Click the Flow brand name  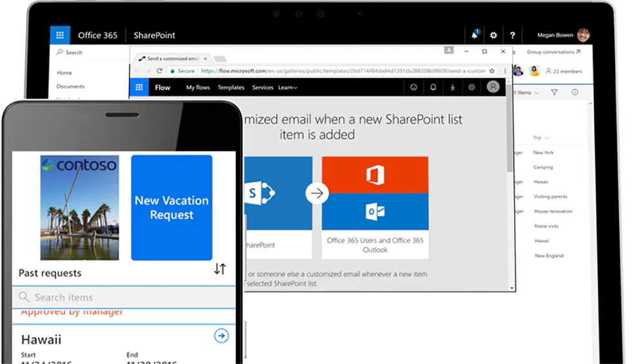click(163, 88)
